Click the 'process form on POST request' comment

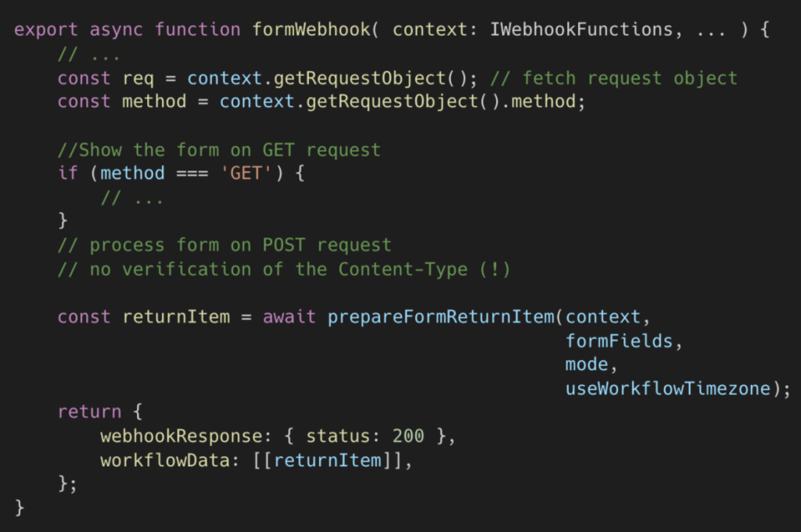224,245
